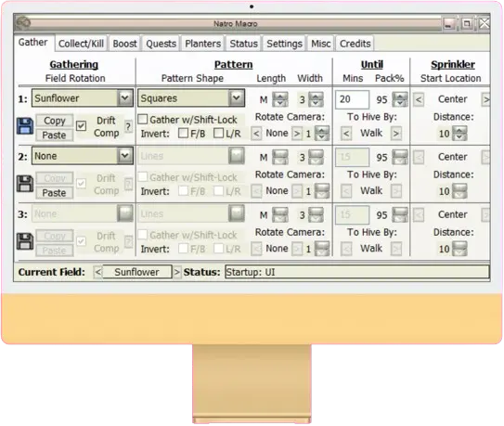View the Credits tab

355,44
